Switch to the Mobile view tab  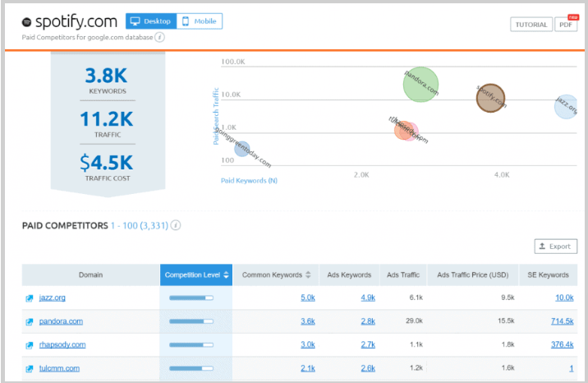(x=200, y=21)
